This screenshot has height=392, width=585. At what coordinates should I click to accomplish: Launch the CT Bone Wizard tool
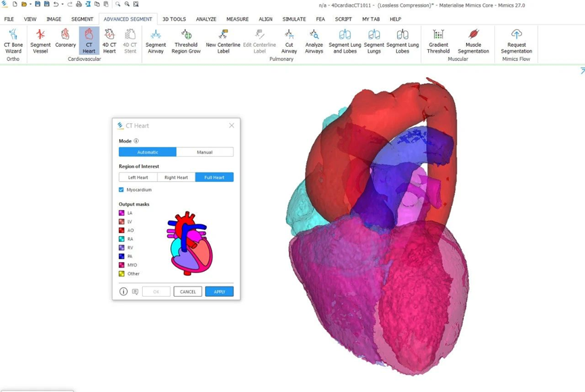click(x=13, y=41)
